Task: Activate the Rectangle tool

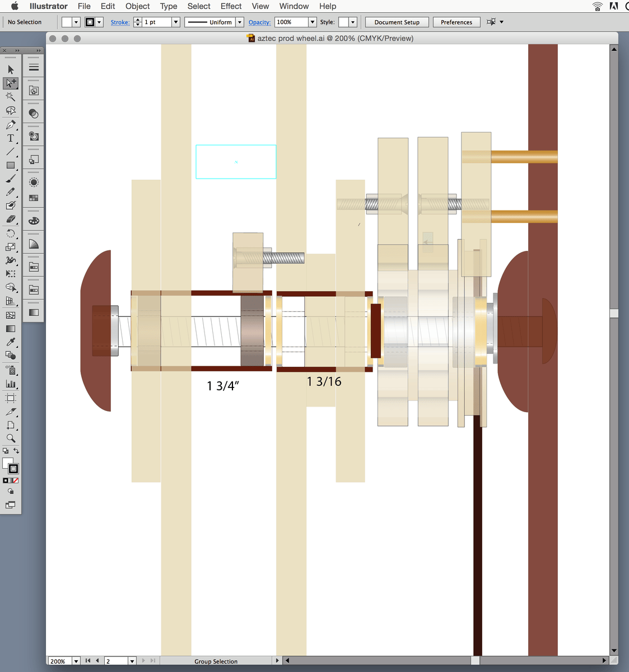Action: click(10, 165)
